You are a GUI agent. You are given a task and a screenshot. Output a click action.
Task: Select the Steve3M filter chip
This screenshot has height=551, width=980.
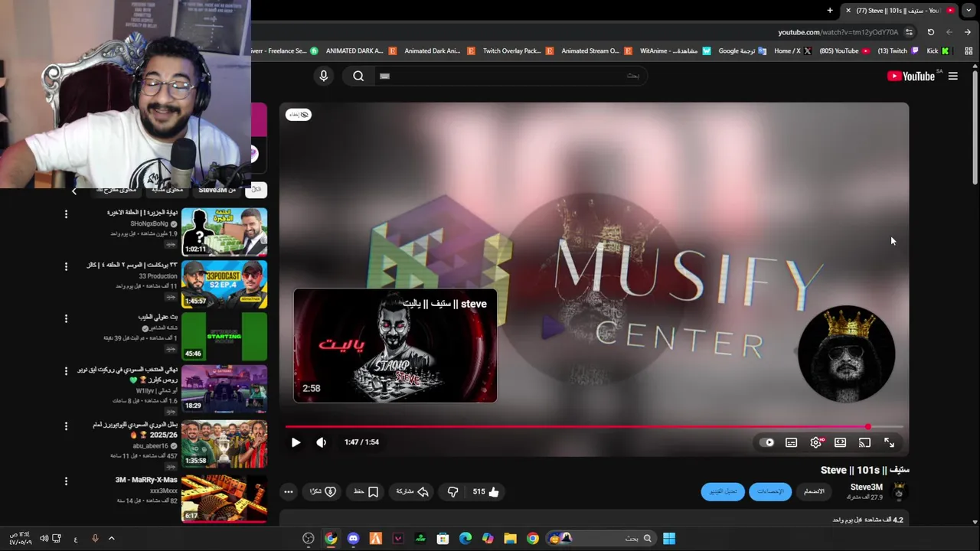(217, 189)
